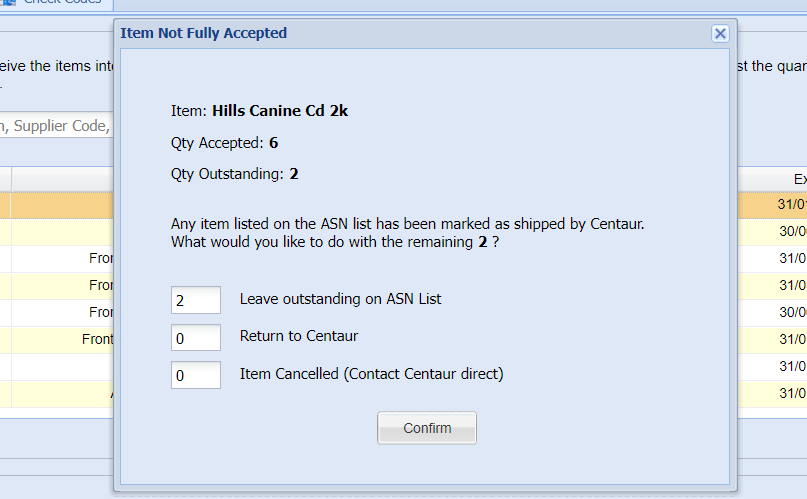Click the Check Codes tab icon

8,2
